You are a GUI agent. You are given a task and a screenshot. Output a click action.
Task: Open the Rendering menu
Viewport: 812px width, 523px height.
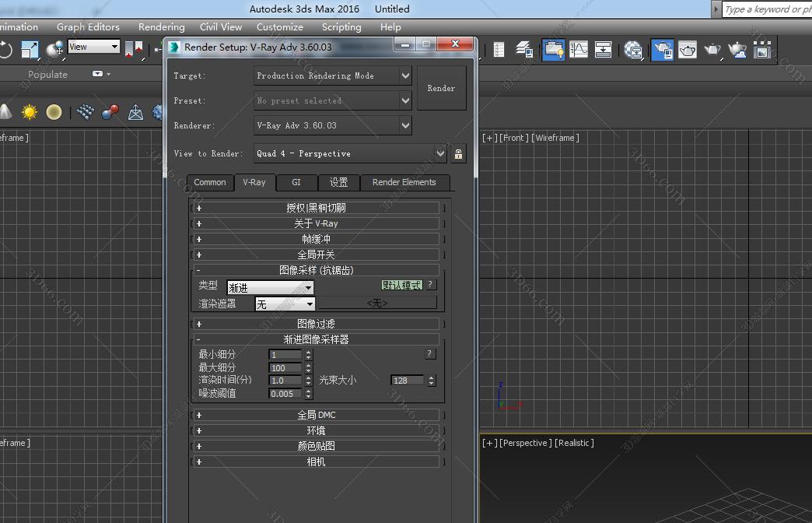161,26
